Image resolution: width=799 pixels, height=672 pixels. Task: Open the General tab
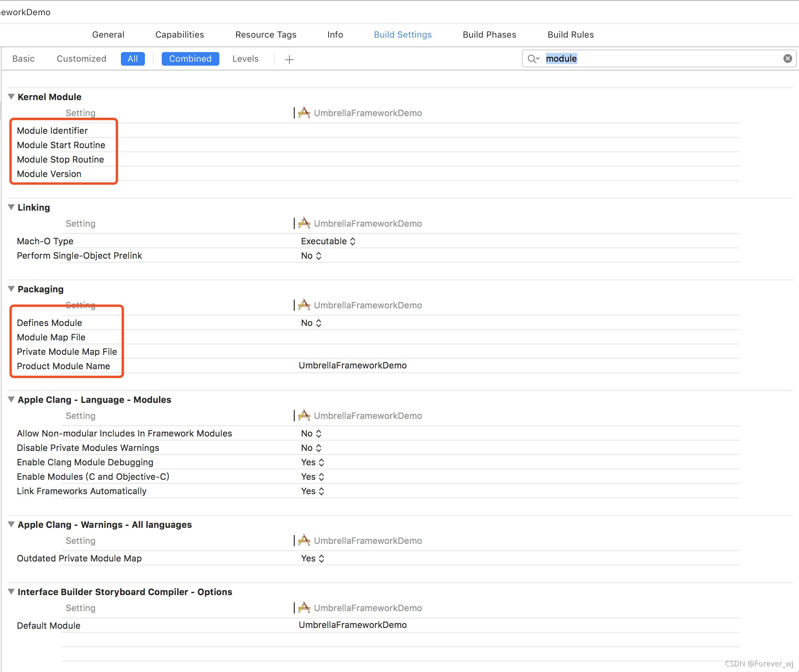(x=108, y=35)
